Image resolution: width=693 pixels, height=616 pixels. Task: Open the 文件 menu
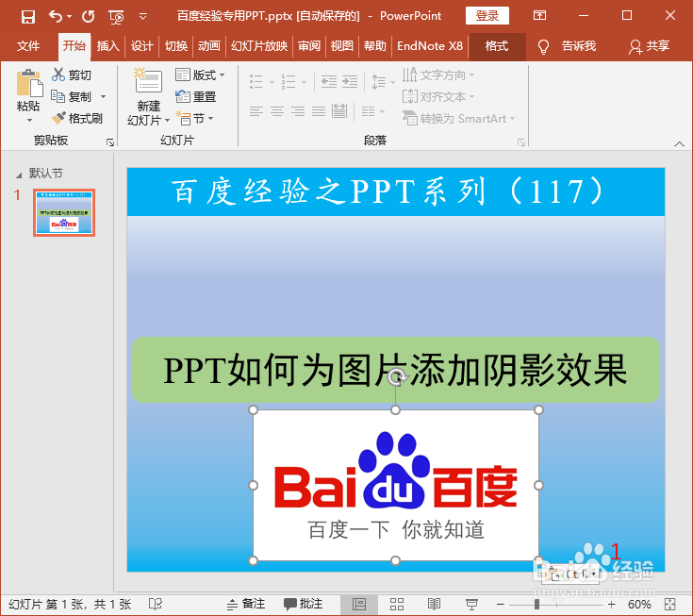coord(28,46)
